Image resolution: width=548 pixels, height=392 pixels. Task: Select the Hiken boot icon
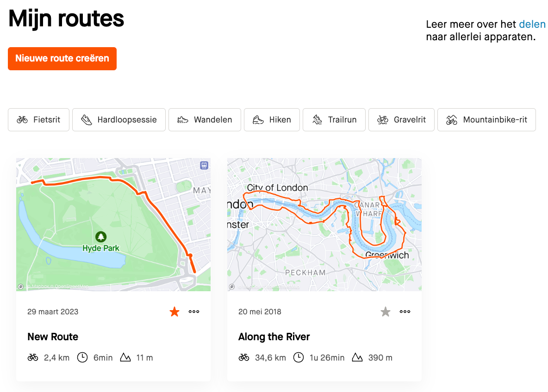coord(258,120)
